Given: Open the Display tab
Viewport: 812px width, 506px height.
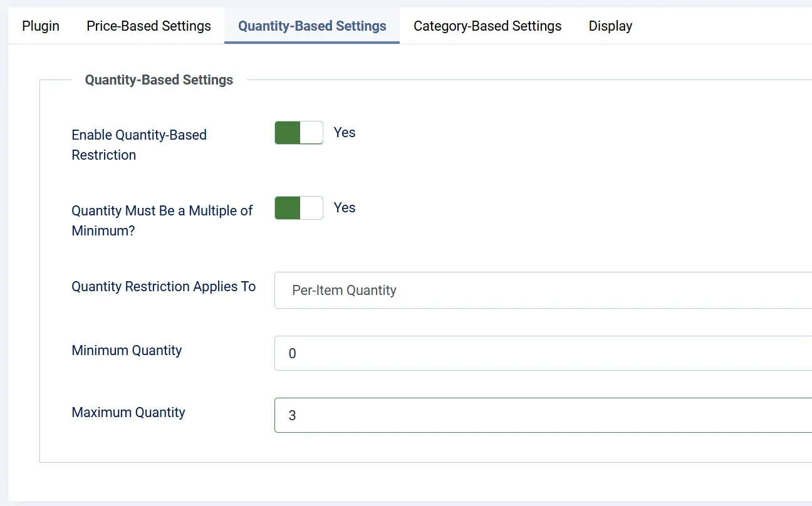Looking at the screenshot, I should click(610, 26).
